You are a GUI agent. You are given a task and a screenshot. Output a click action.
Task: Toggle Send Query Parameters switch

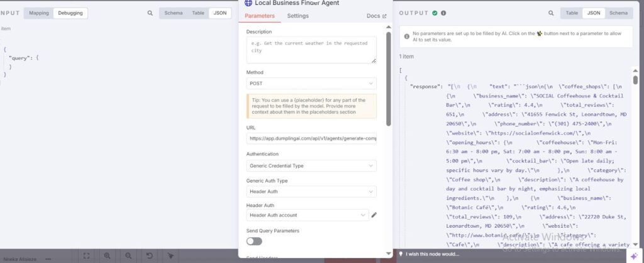tap(254, 241)
